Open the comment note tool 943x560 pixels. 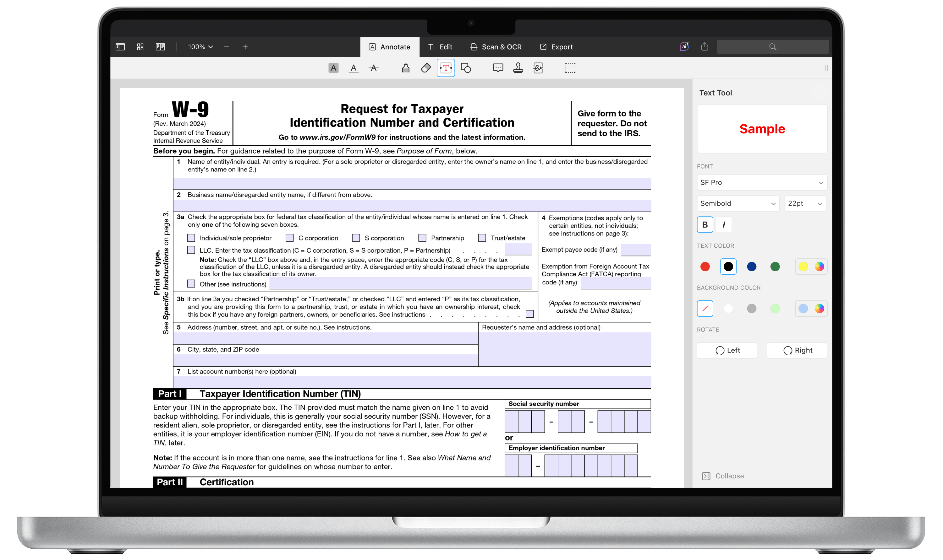pos(498,68)
